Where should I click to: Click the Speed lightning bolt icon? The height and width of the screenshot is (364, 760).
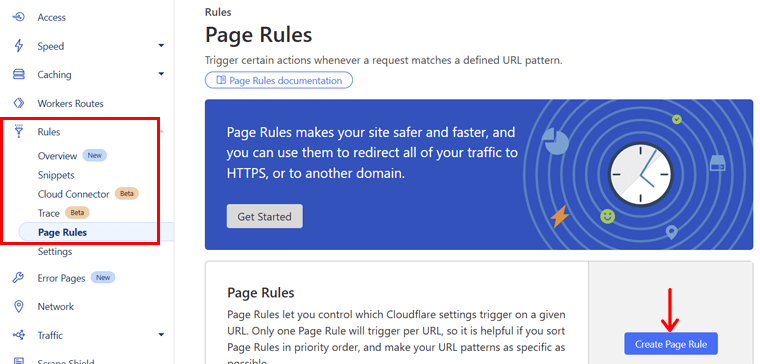click(19, 46)
